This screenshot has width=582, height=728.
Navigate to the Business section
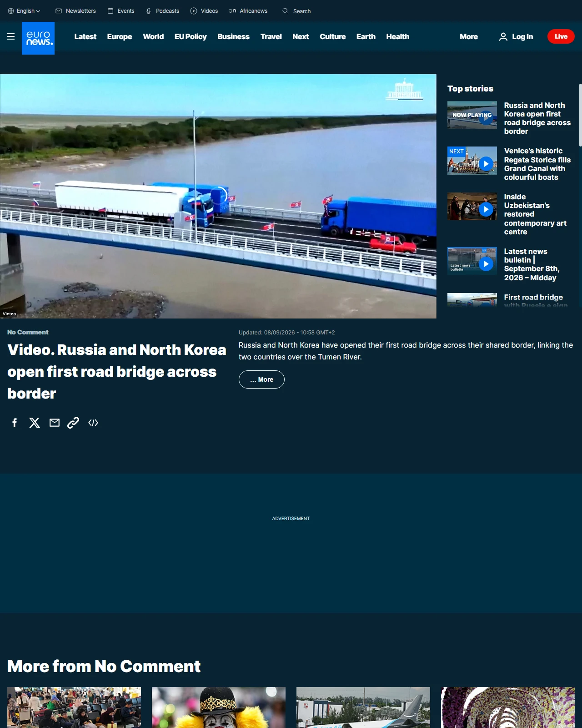233,36
